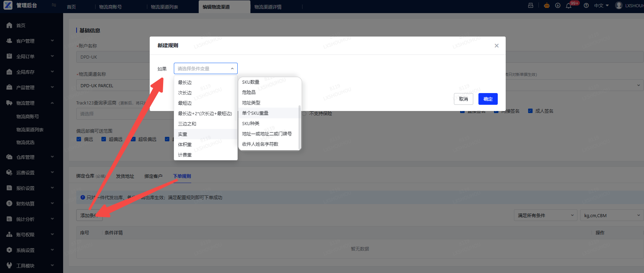The height and width of the screenshot is (273, 644).
Task: Expand the 全局订单 chevron
Action: click(52, 56)
